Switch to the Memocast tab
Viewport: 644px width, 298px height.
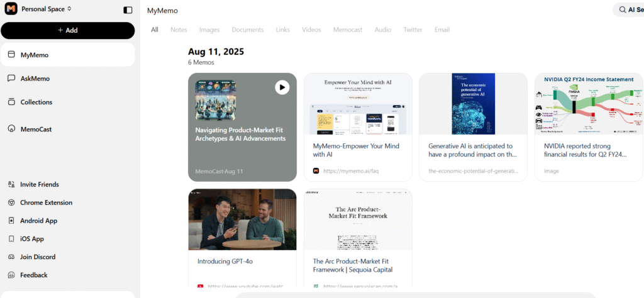coord(348,30)
